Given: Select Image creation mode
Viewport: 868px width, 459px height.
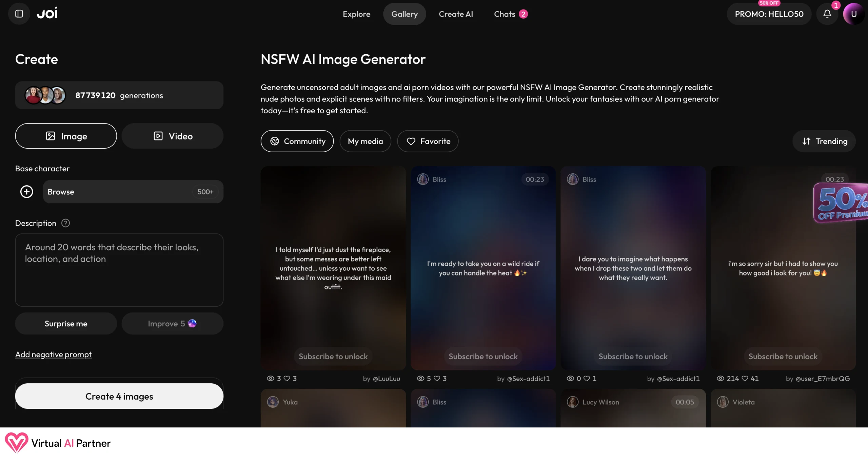Looking at the screenshot, I should click(x=66, y=136).
